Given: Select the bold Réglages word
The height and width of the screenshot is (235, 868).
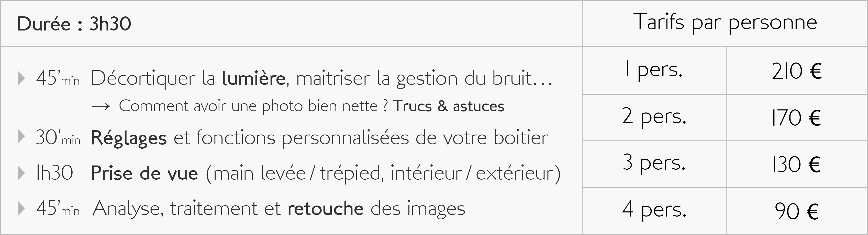Looking at the screenshot, I should pyautogui.click(x=129, y=138).
